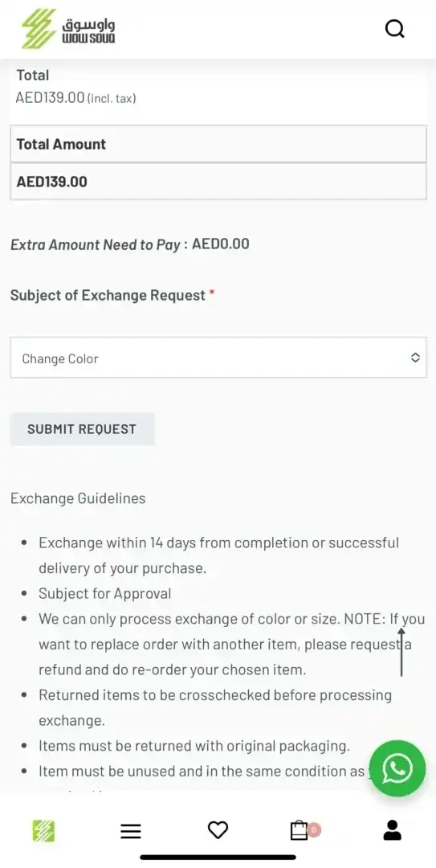Click the Subject of Exchange Request label
The height and width of the screenshot is (868, 436).
pyautogui.click(x=108, y=295)
